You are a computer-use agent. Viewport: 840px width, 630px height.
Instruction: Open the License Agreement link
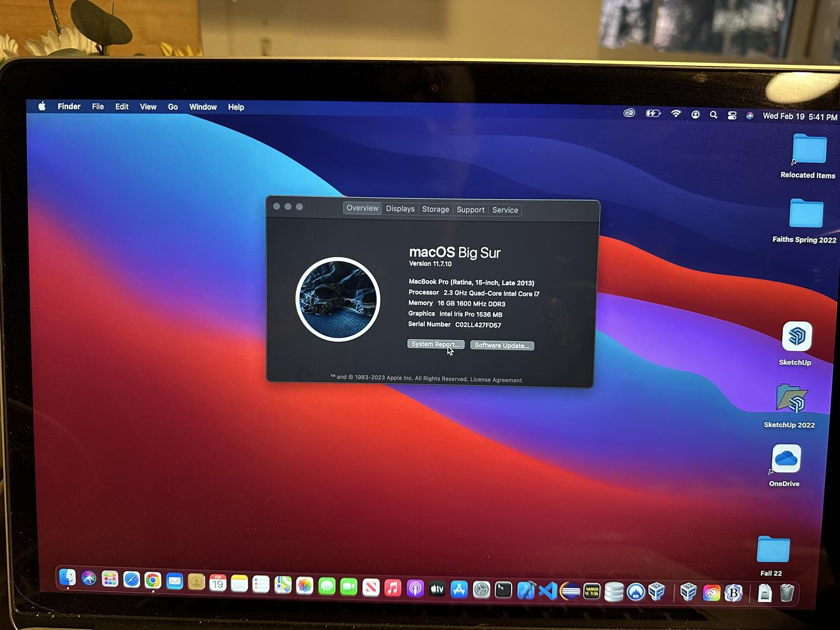pos(496,380)
